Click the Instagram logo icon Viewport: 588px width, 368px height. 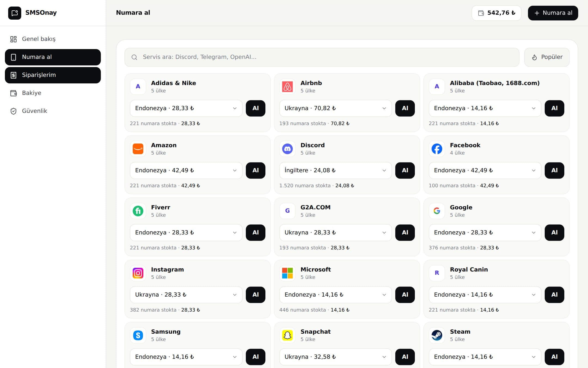point(138,273)
